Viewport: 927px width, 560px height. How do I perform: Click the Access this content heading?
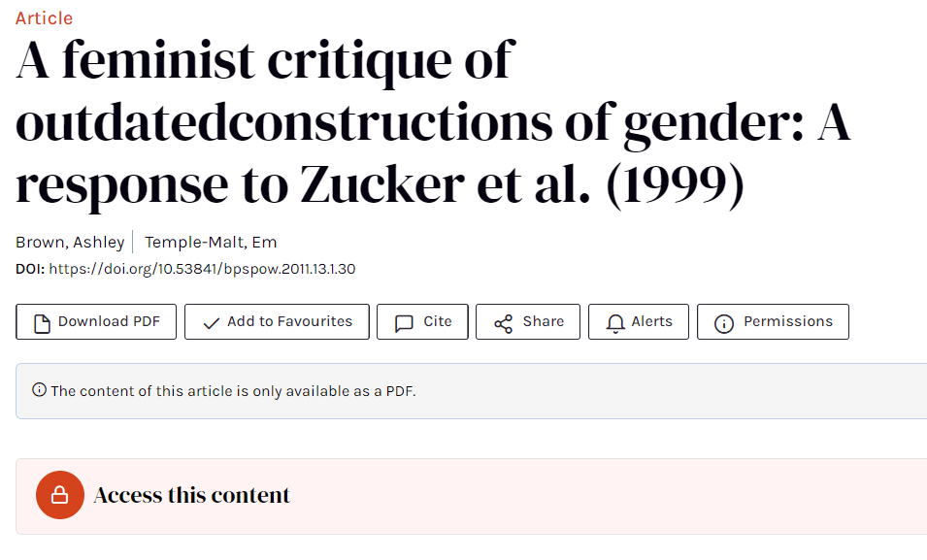192,496
